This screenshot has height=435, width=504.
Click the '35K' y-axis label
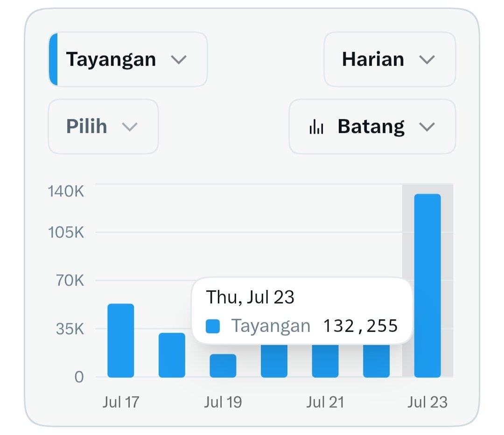coord(70,329)
